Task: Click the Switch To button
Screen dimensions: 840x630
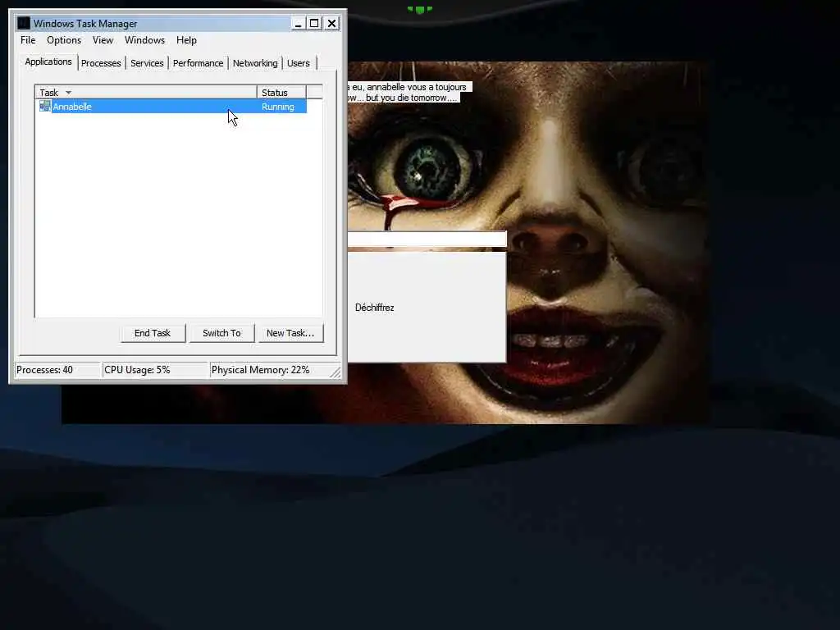Action: tap(221, 333)
